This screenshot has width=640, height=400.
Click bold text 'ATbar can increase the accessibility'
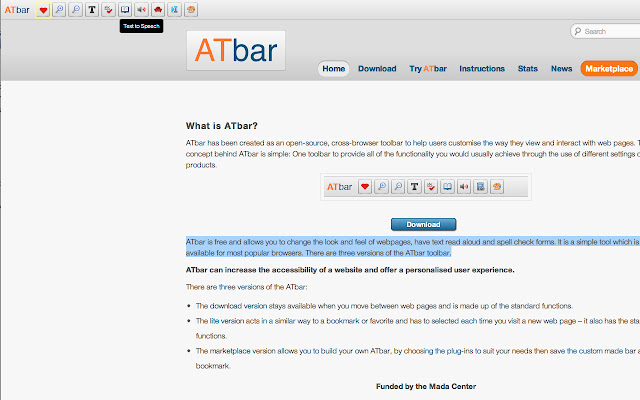350,270
